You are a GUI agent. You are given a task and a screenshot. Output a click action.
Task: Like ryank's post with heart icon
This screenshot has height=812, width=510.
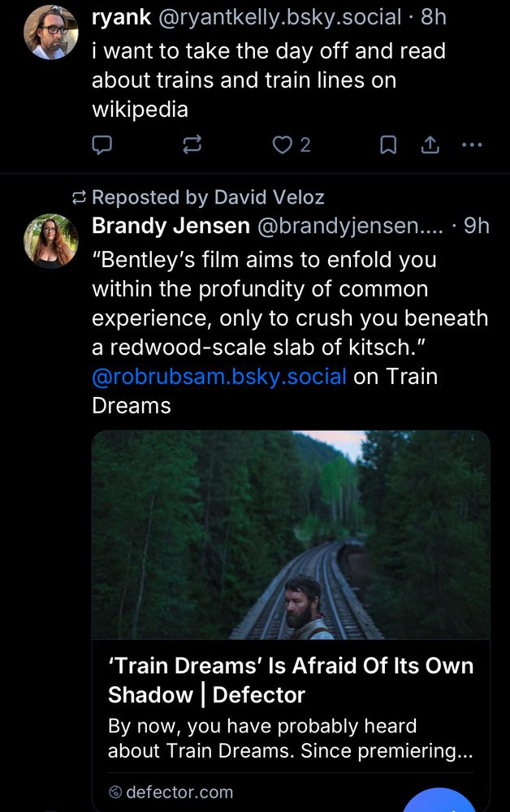click(282, 145)
